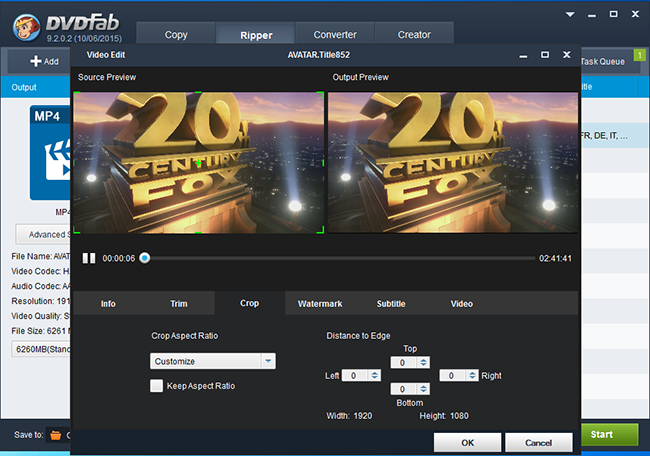Screen dimensions: 650x456
Task: Switch to the Subtitle tab
Action: click(x=391, y=303)
